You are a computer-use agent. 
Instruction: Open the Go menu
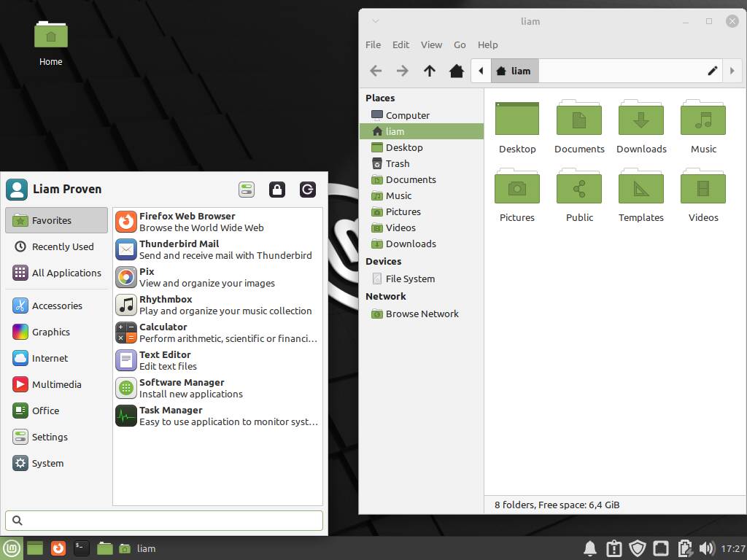[460, 44]
